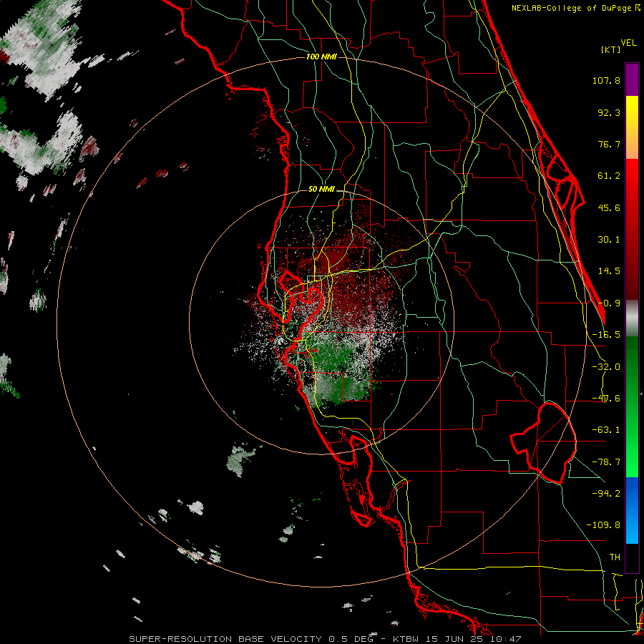Select the 107.8 velocity legend value
644x644 pixels.
tap(606, 80)
